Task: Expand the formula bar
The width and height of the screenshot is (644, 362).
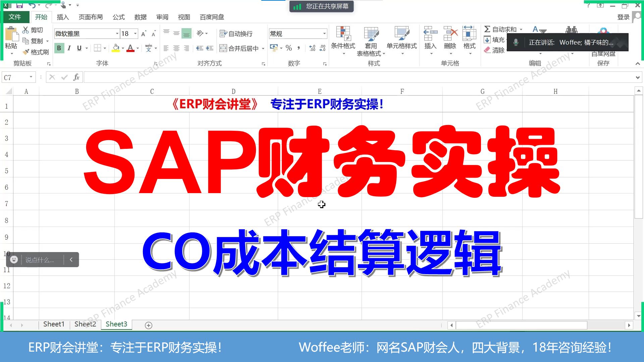Action: click(638, 77)
